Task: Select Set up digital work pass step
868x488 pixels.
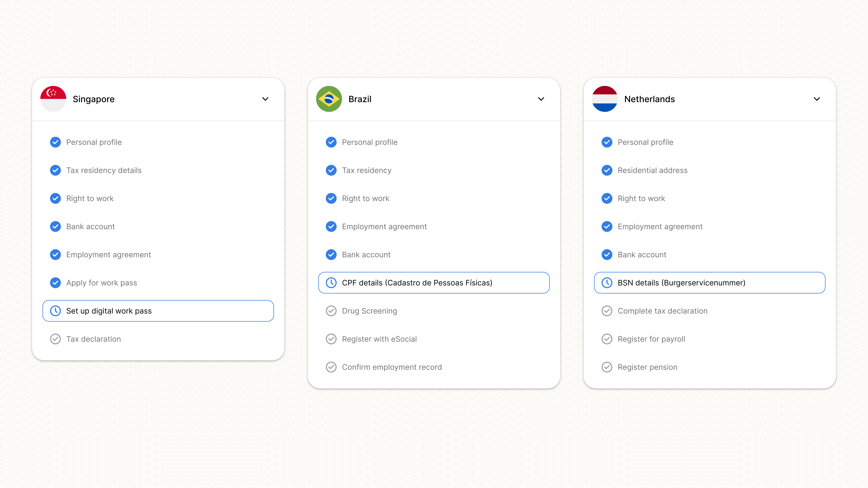Action: 158,311
